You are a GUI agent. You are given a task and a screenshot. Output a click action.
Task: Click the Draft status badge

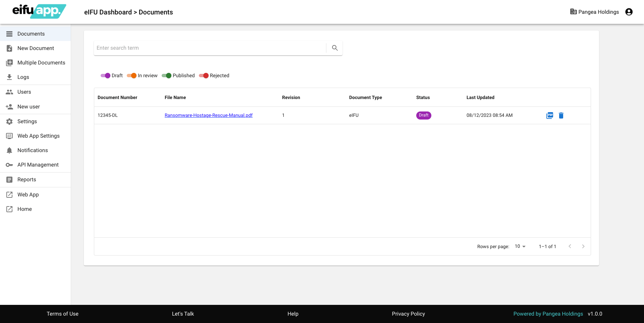(424, 115)
